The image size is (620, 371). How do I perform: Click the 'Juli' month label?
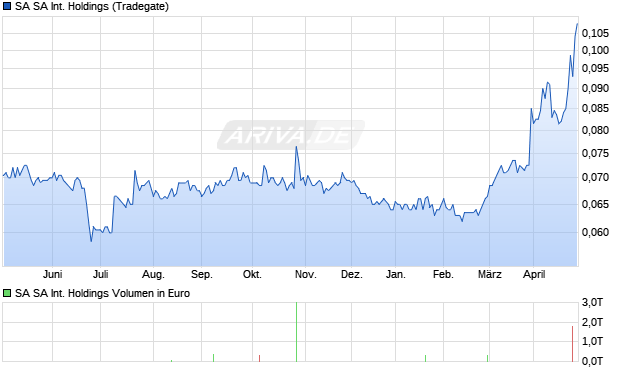[x=100, y=274]
